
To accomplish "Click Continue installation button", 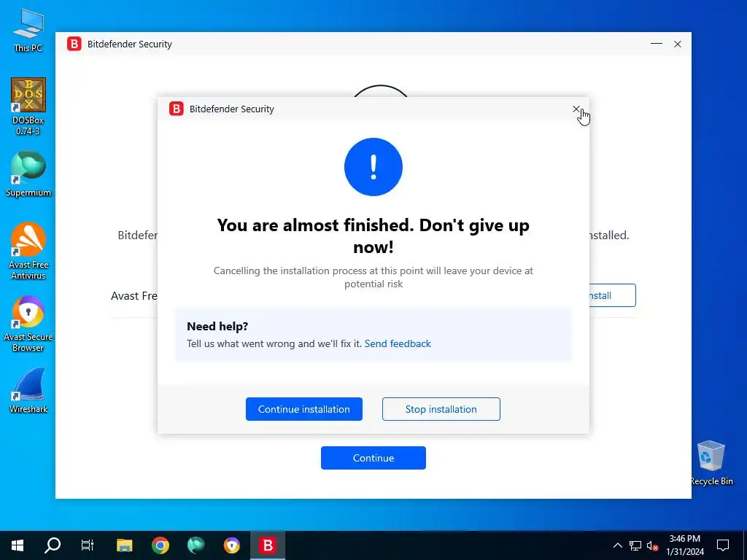I will (304, 409).
